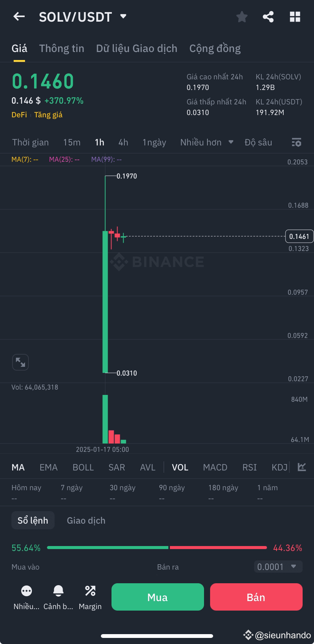Click the back arrow to exit the chart

[19, 17]
